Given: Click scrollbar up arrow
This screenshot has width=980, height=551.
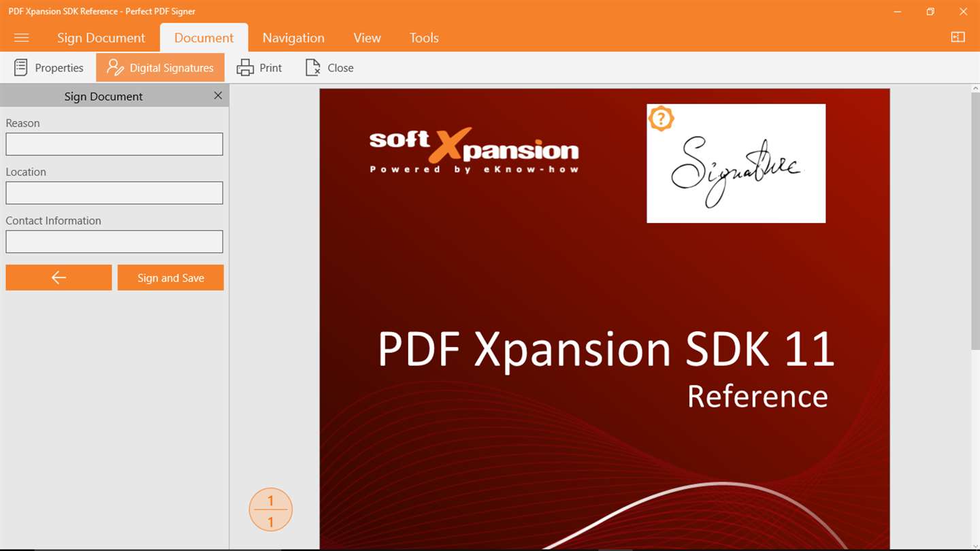Looking at the screenshot, I should click(x=975, y=88).
